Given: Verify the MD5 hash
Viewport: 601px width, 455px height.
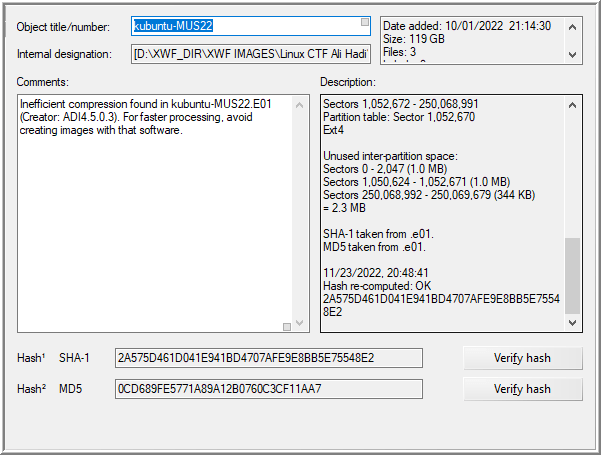Looking at the screenshot, I should (522, 389).
